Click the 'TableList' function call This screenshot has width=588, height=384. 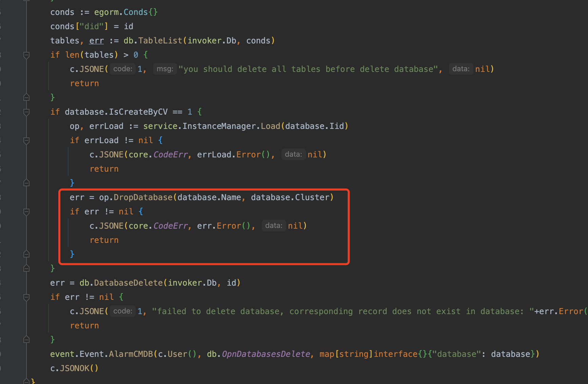point(160,41)
